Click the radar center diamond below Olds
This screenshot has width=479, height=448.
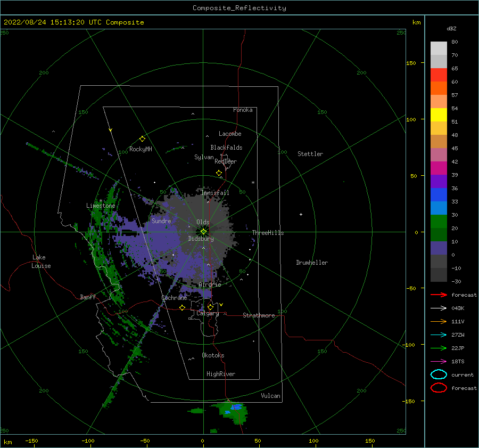tap(203, 232)
